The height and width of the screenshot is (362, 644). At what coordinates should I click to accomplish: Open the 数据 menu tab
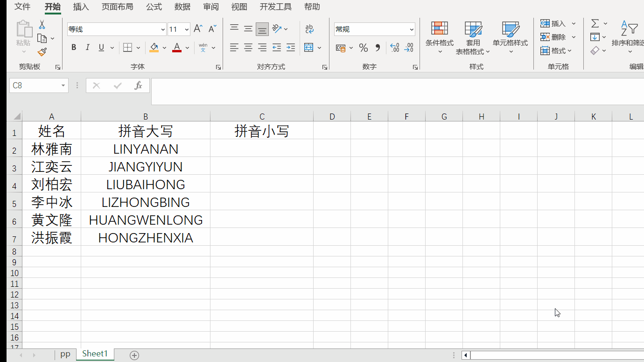[182, 7]
